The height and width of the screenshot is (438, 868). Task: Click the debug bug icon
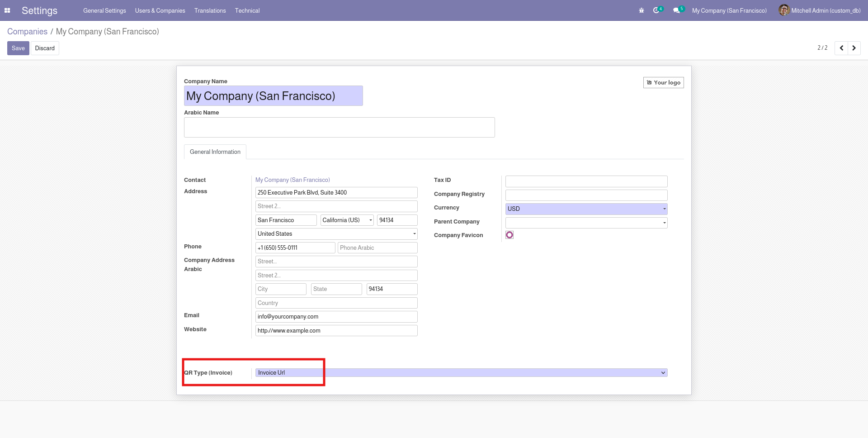click(x=641, y=10)
